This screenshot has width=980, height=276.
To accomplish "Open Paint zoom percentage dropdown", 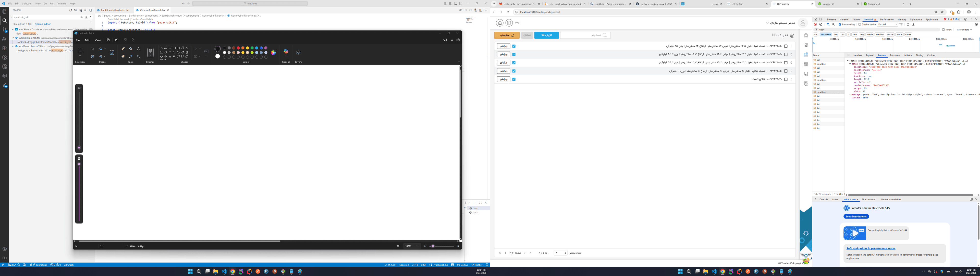I will click(x=412, y=246).
